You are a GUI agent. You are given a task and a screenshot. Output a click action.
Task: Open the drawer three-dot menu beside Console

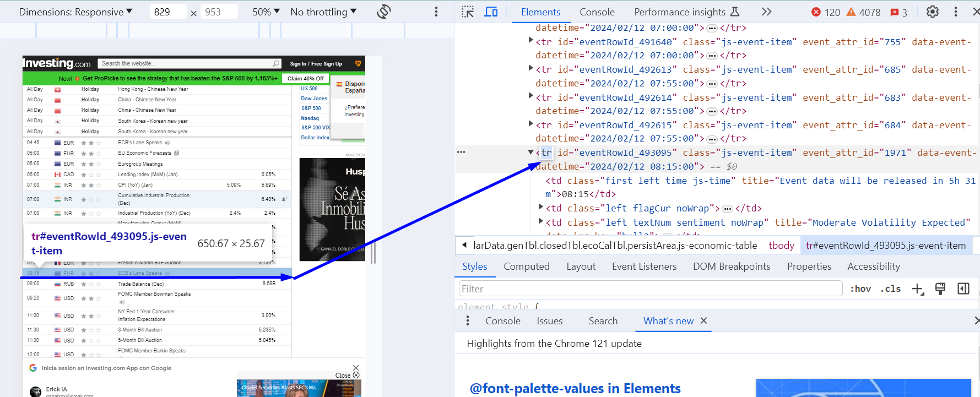[x=468, y=321]
